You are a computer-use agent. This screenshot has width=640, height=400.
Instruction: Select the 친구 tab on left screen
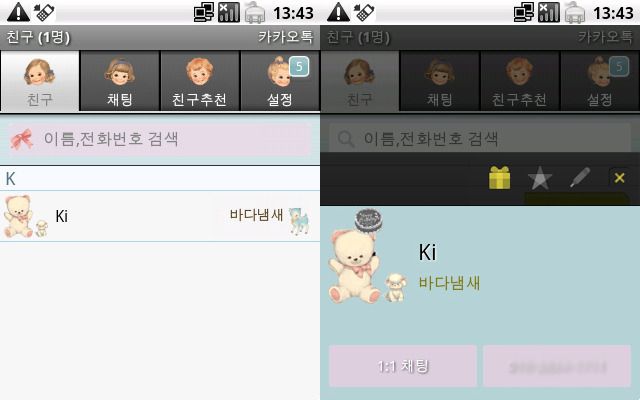click(40, 81)
